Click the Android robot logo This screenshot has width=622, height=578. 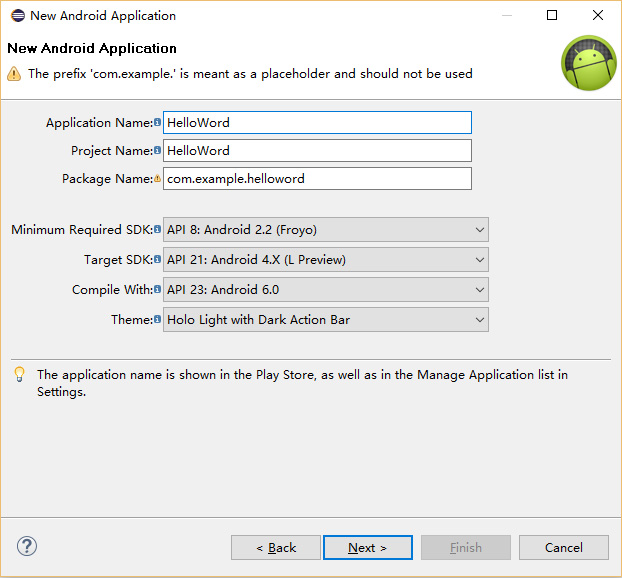pyautogui.click(x=588, y=62)
